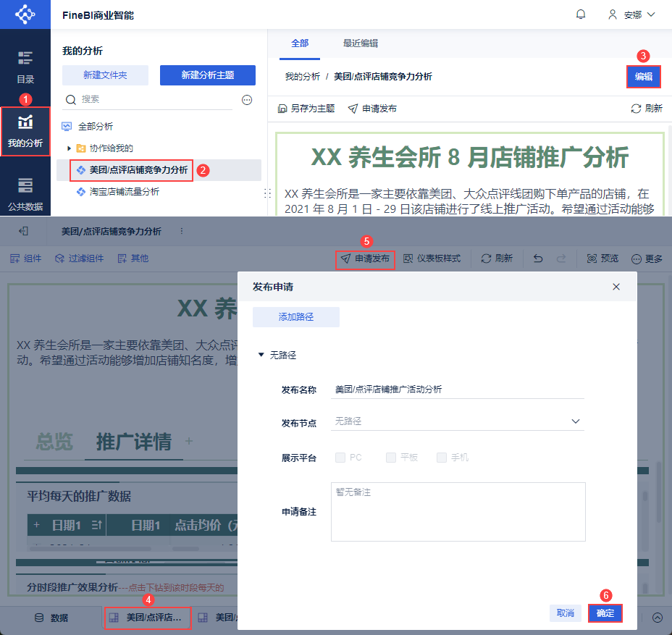This screenshot has height=635, width=672.
Task: Click the user avatar icon beside 安娜
Action: tap(613, 14)
